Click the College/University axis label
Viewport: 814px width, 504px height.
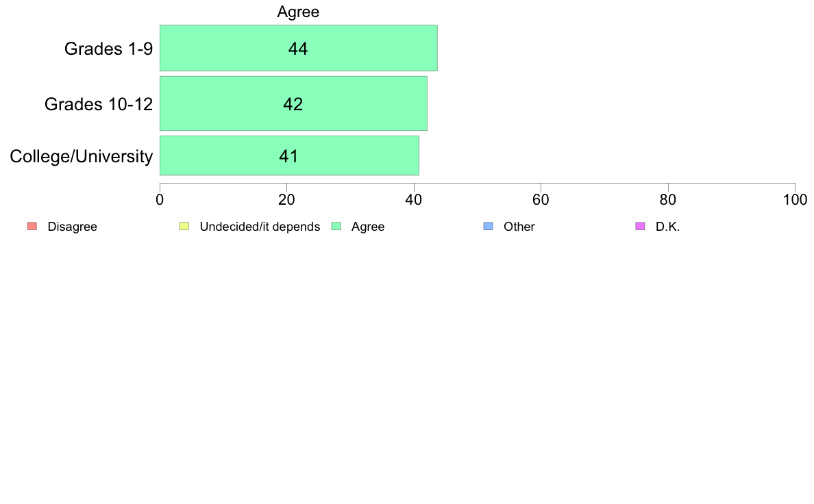click(82, 156)
